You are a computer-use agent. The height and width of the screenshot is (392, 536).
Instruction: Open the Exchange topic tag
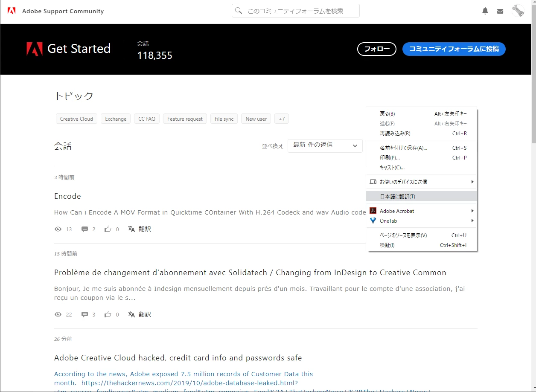tap(116, 119)
